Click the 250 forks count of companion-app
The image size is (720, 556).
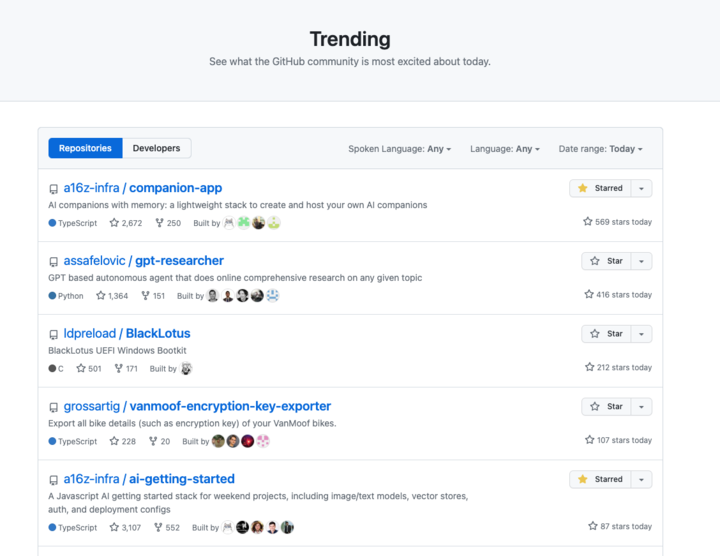[x=168, y=223]
